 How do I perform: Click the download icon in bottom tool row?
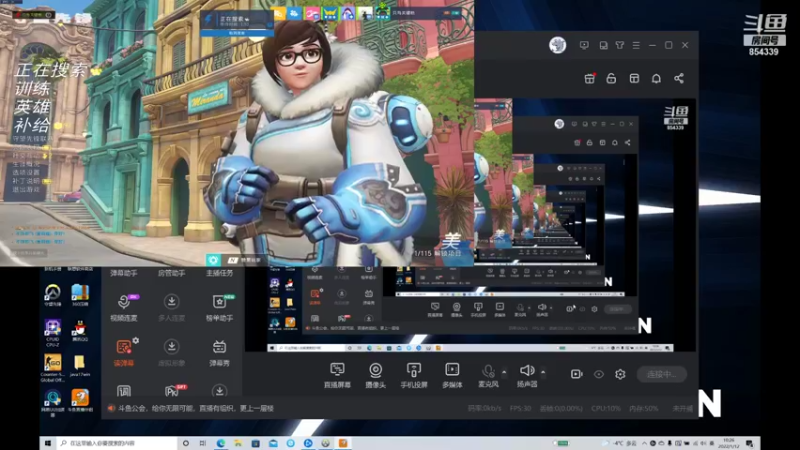(x=219, y=391)
